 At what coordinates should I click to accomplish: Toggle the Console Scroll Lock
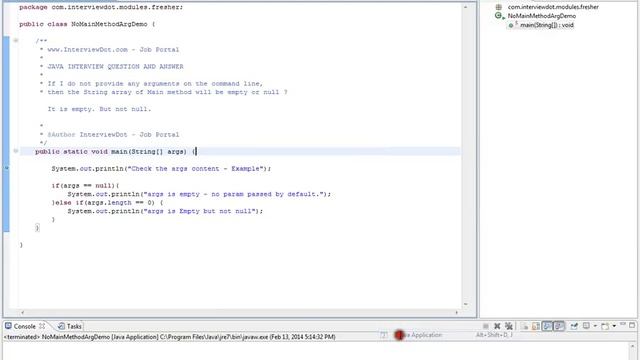(536, 326)
